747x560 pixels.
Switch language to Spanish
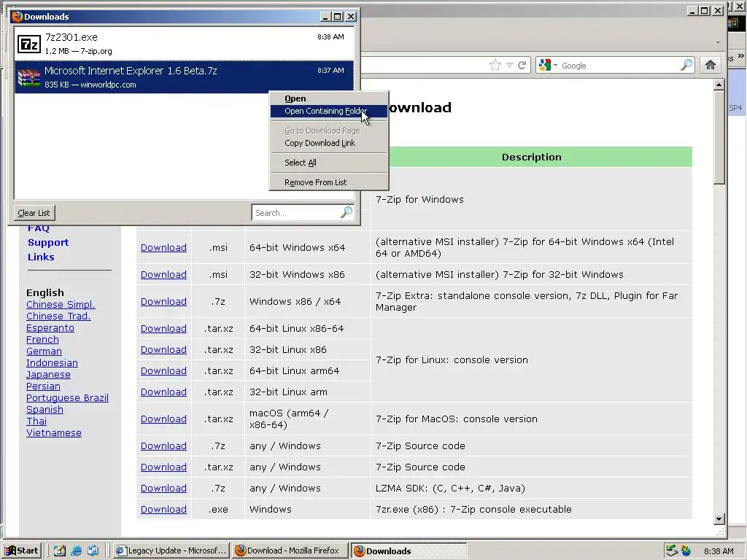pyautogui.click(x=44, y=410)
